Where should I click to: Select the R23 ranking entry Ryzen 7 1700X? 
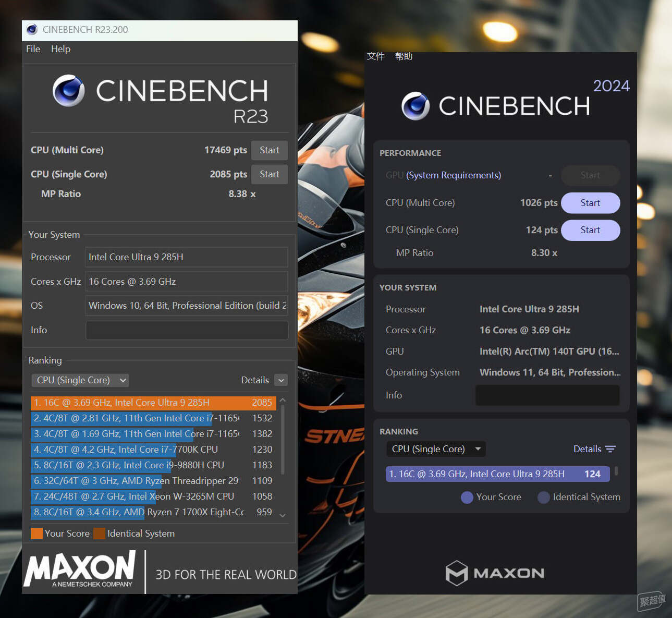pyautogui.click(x=153, y=512)
